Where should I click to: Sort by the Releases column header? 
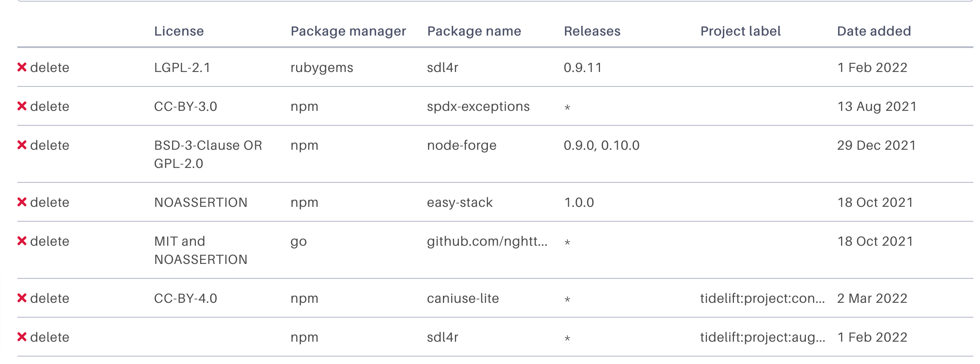tap(592, 31)
